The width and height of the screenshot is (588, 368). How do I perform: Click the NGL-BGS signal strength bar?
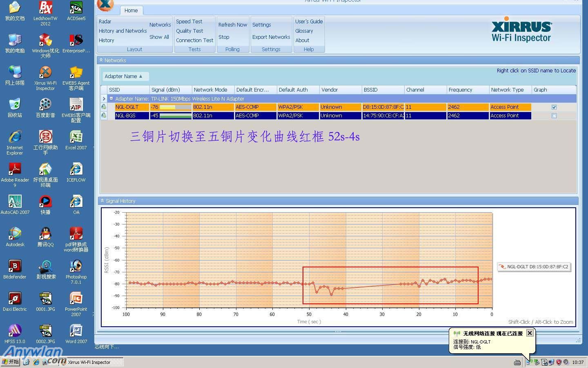pyautogui.click(x=176, y=116)
